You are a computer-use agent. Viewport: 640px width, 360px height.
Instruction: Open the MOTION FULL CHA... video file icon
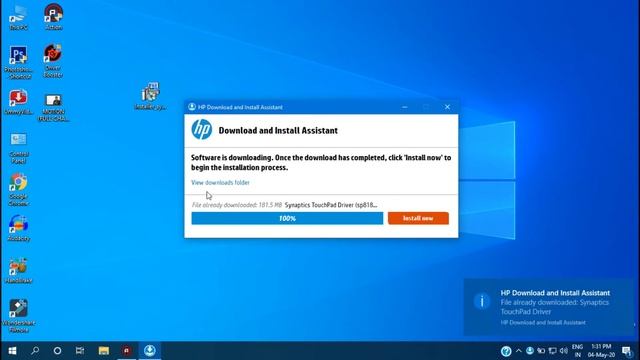(x=53, y=107)
